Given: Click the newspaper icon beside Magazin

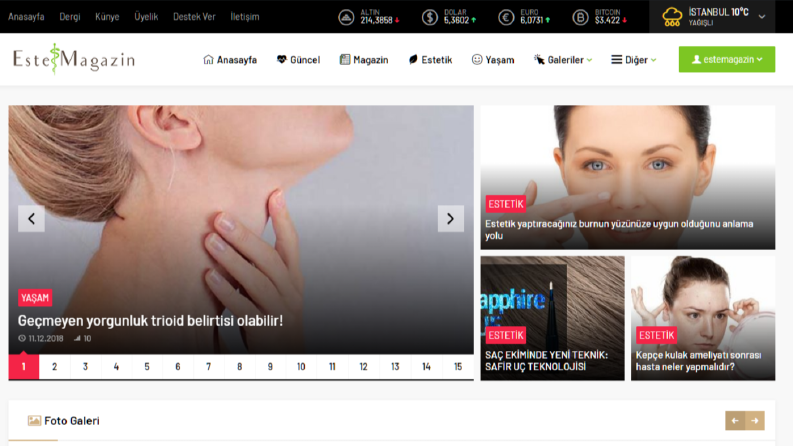Looking at the screenshot, I should pos(344,59).
